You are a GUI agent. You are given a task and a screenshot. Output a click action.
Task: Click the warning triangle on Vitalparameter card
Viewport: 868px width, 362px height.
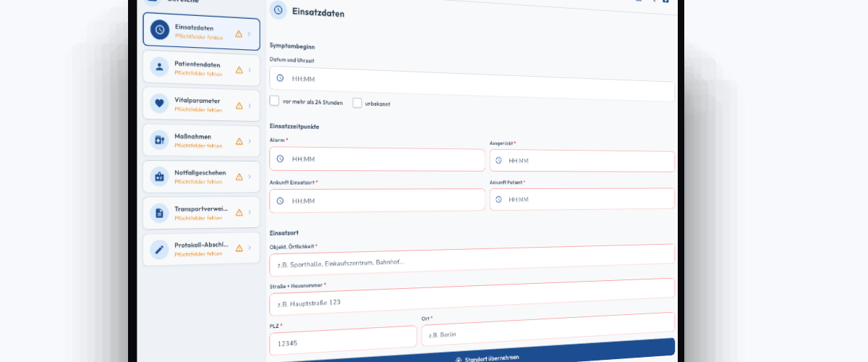pyautogui.click(x=239, y=106)
